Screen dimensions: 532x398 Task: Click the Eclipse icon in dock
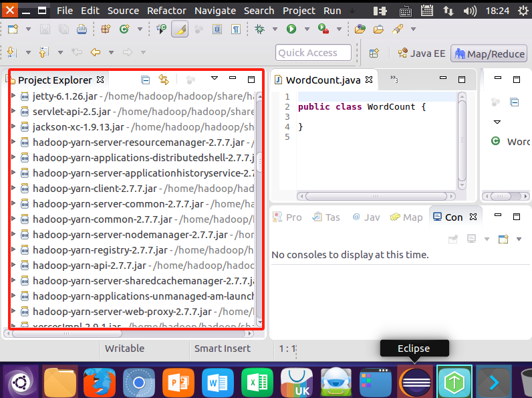click(x=415, y=383)
